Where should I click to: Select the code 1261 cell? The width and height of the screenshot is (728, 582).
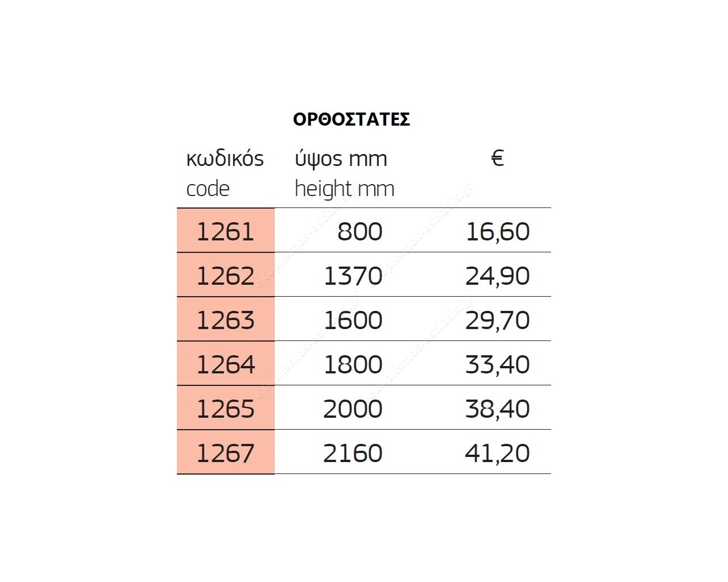pyautogui.click(x=225, y=231)
